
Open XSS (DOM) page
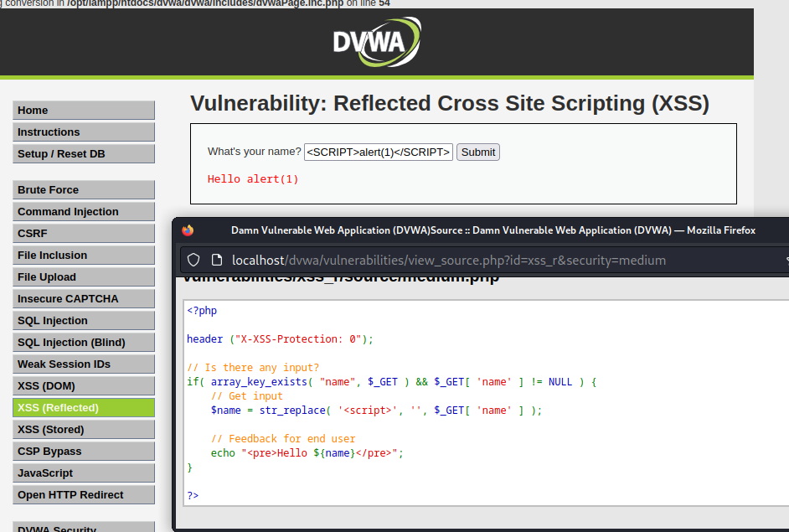[x=84, y=386]
